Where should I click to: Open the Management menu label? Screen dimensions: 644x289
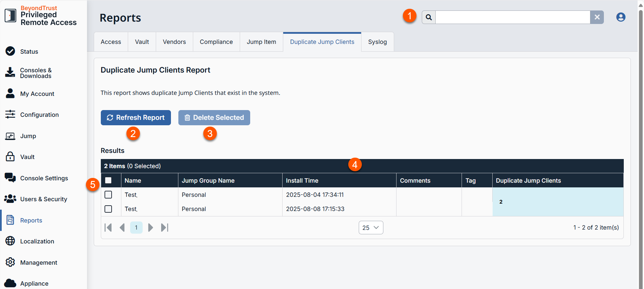[x=39, y=263]
